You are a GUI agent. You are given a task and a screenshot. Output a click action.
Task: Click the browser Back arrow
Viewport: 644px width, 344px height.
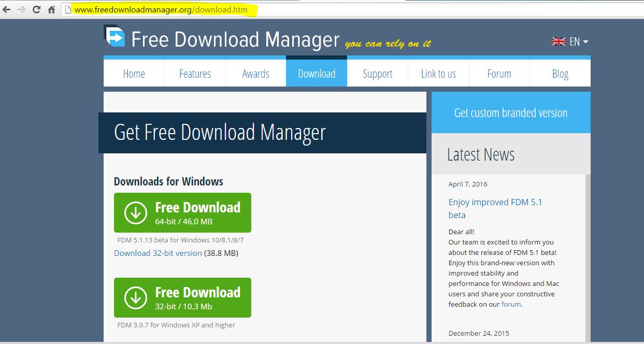click(6, 9)
